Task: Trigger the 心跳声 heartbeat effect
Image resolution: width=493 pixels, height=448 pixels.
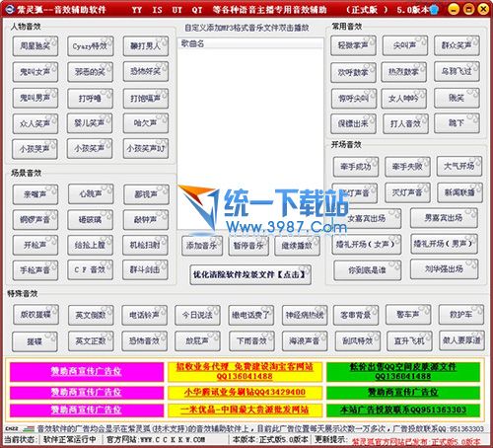Action: [x=91, y=194]
